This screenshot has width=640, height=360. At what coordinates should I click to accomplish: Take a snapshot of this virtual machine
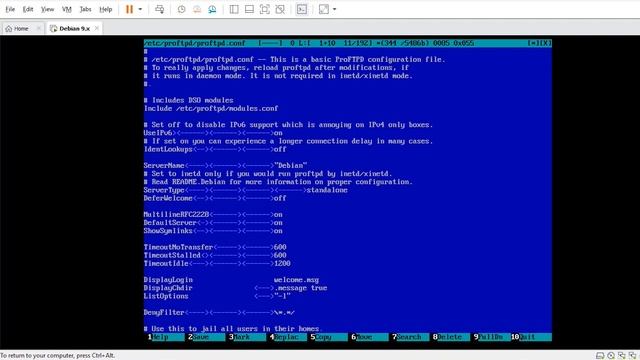(x=182, y=9)
